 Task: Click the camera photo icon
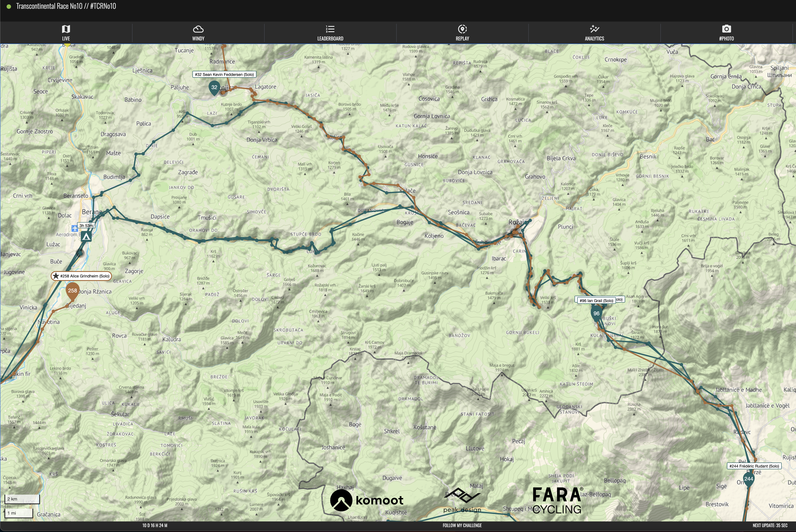(726, 29)
